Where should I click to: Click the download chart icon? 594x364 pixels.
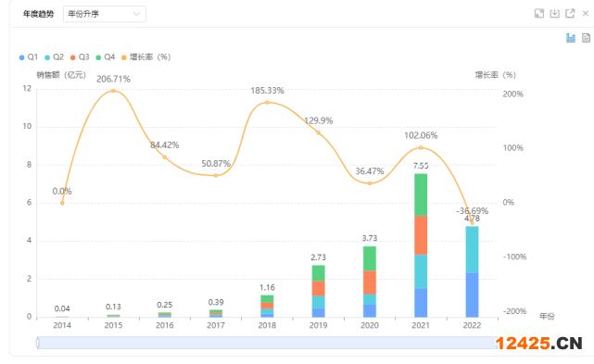[x=554, y=14]
